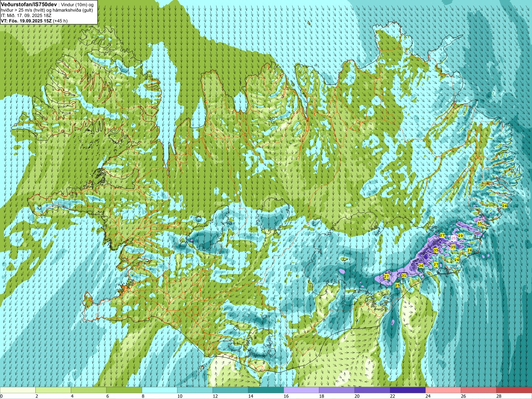532x399 pixels.
Task: Click the 6–8 m/s olive green legend swatch
Action: [x=124, y=390]
